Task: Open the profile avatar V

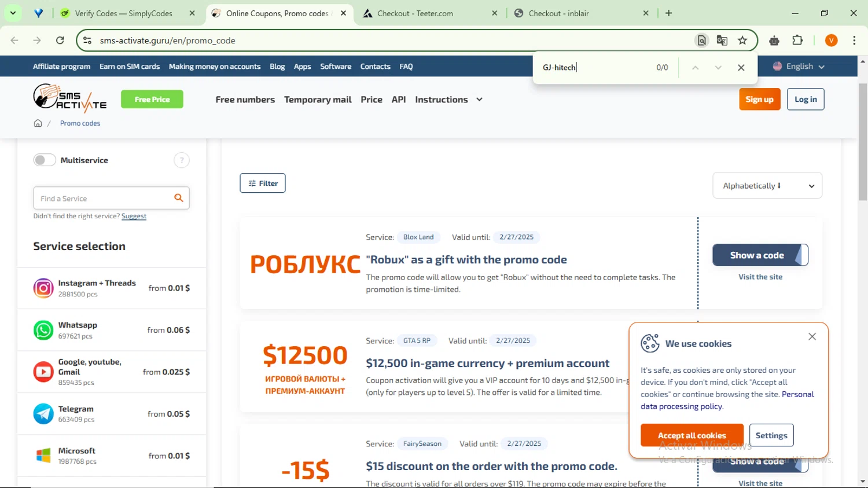Action: pyautogui.click(x=832, y=41)
